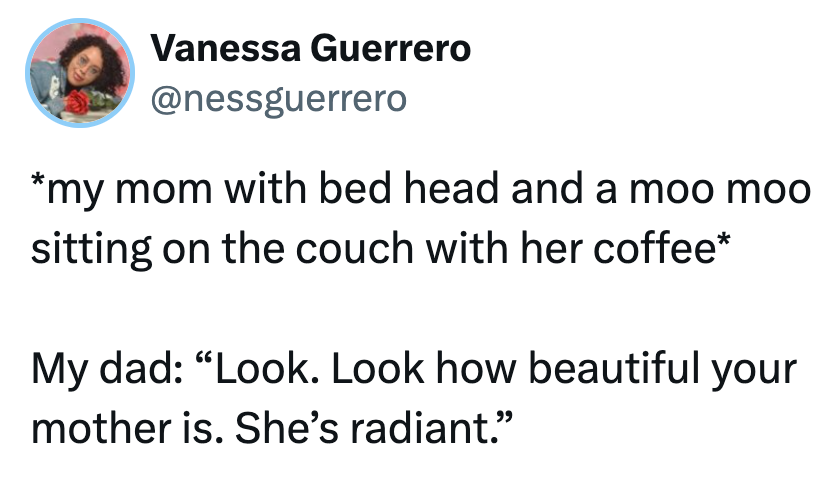Click the "My dad:" text
Viewport: 832px width, 482px height.
coord(95,371)
